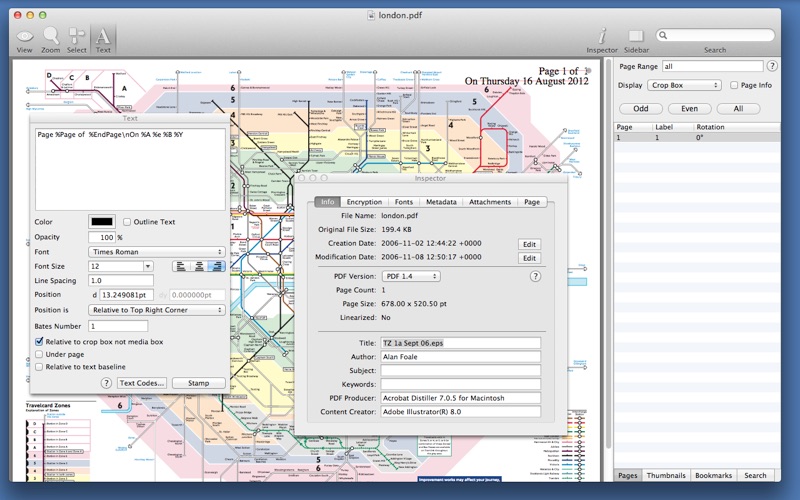Uncheck Relative to crop box option
800x500 pixels.
coord(39,341)
